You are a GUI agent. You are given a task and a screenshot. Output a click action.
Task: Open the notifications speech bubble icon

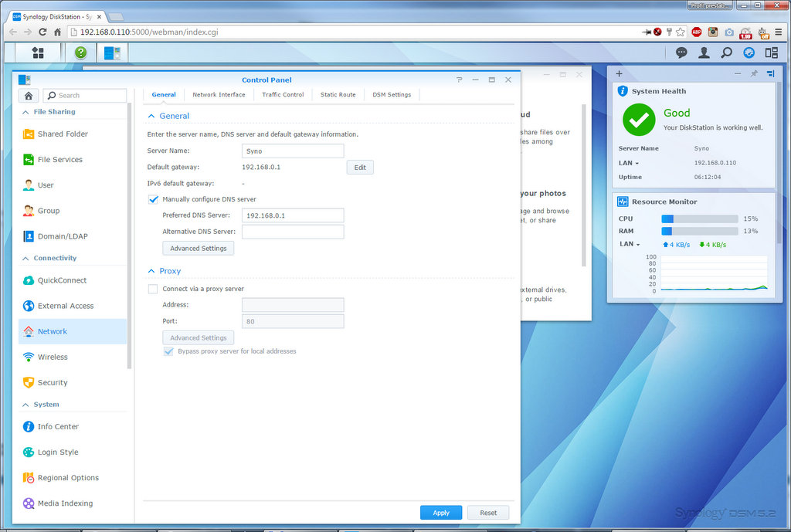681,53
